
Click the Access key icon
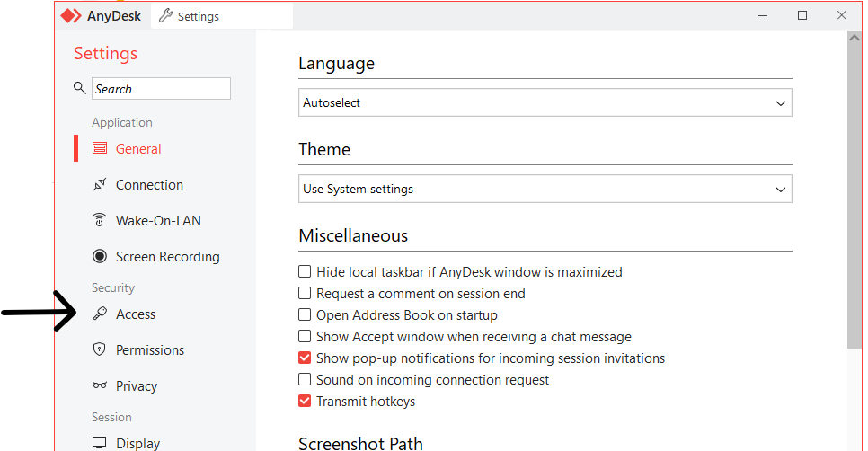100,314
